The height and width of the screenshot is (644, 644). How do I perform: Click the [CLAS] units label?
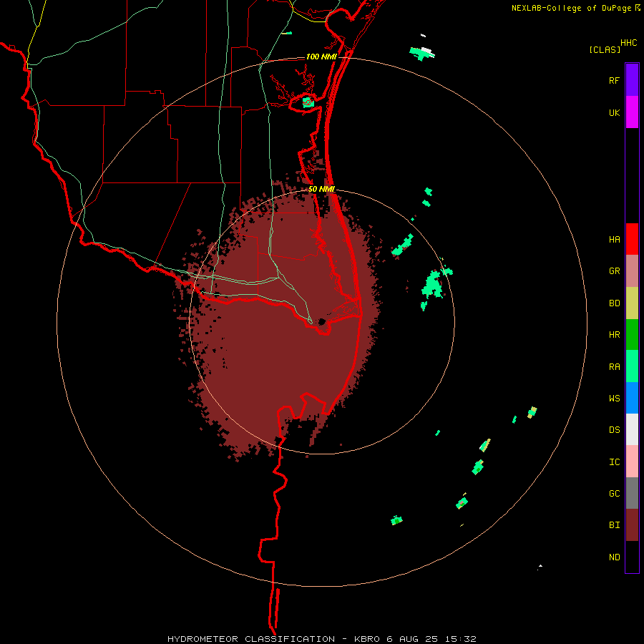pos(605,50)
